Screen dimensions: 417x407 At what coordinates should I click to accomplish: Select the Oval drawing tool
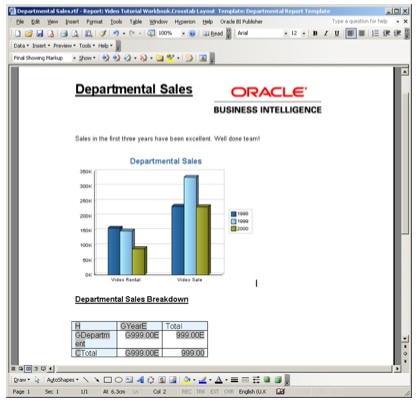point(118,380)
